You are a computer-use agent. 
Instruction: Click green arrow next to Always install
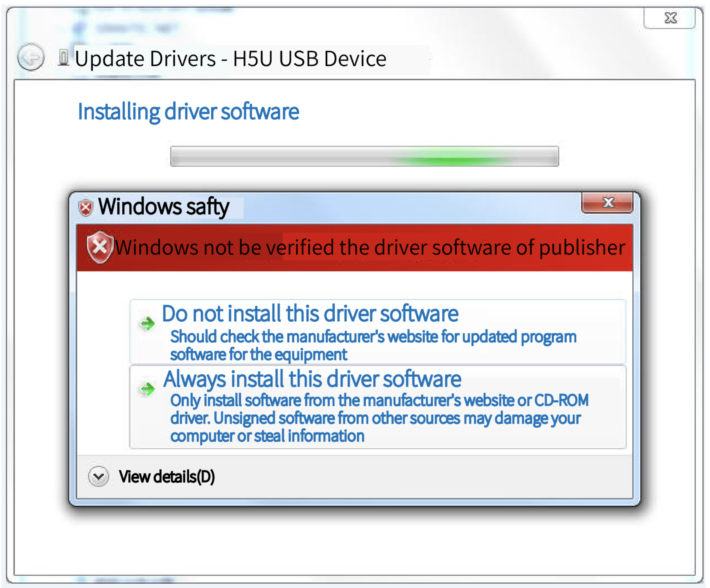pos(148,389)
